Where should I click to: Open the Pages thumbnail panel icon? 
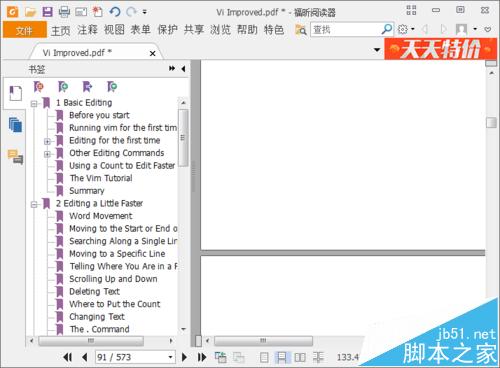tap(15, 125)
